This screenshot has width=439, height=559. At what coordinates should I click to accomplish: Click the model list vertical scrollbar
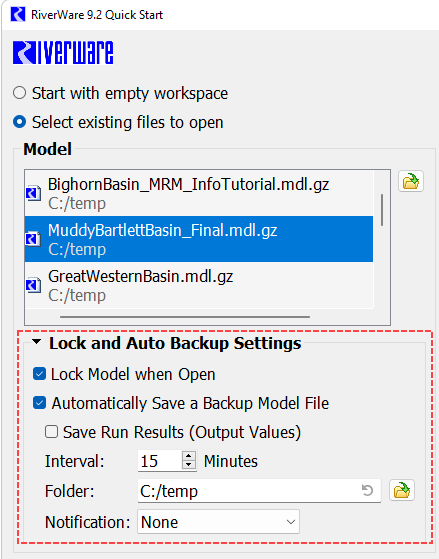(x=382, y=210)
